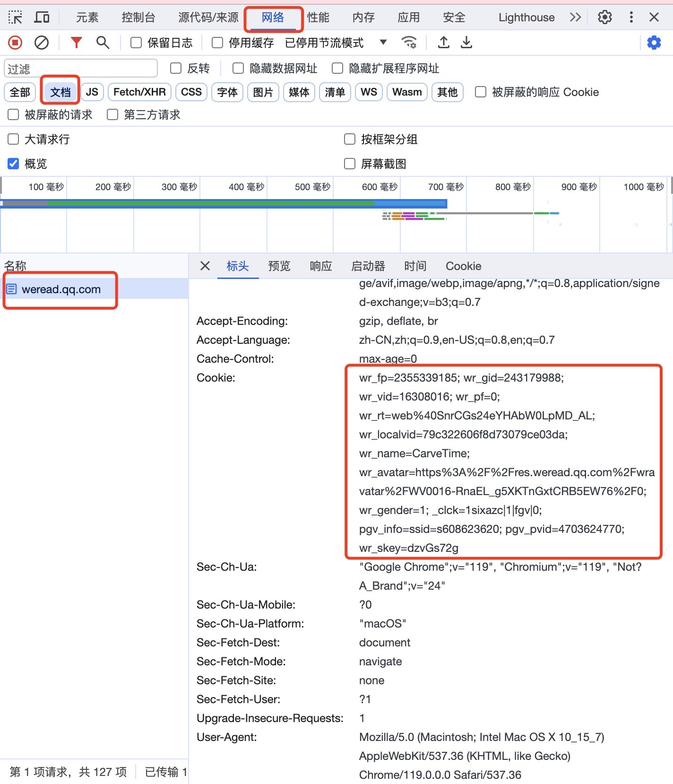Close the DevTools panel
The height and width of the screenshot is (784, 673).
[654, 17]
